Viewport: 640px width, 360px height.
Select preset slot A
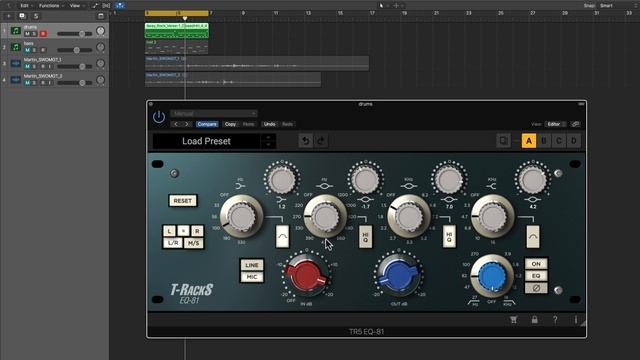(x=529, y=141)
